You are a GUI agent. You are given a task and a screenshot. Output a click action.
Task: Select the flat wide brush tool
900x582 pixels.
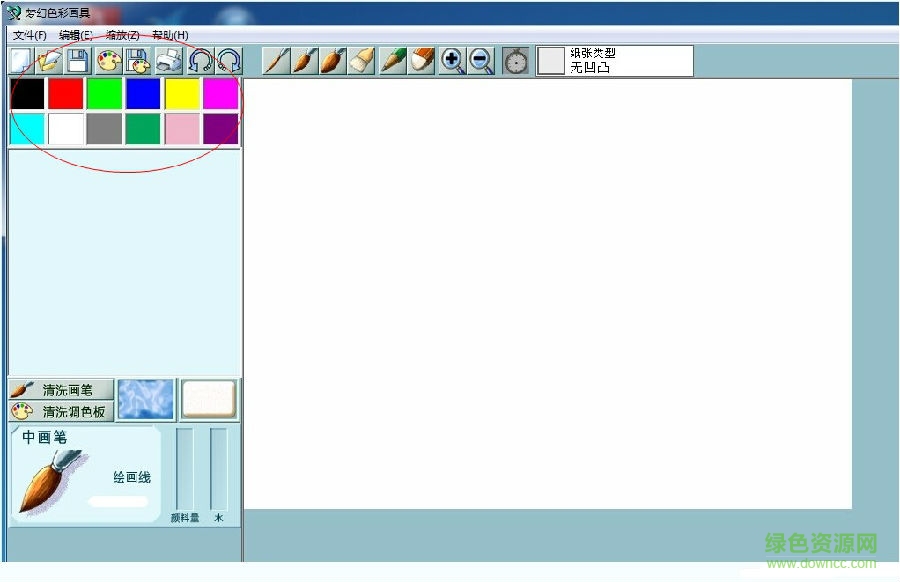tap(362, 61)
